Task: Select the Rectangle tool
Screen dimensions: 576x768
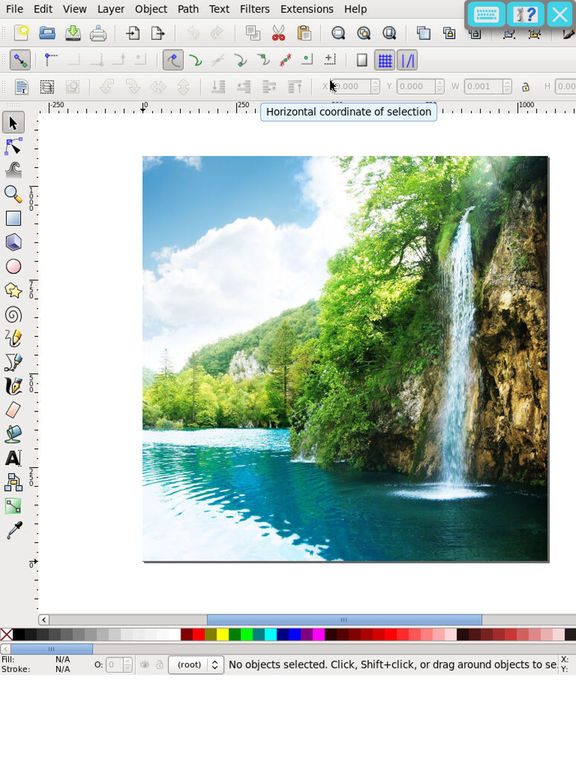Action: (x=13, y=218)
